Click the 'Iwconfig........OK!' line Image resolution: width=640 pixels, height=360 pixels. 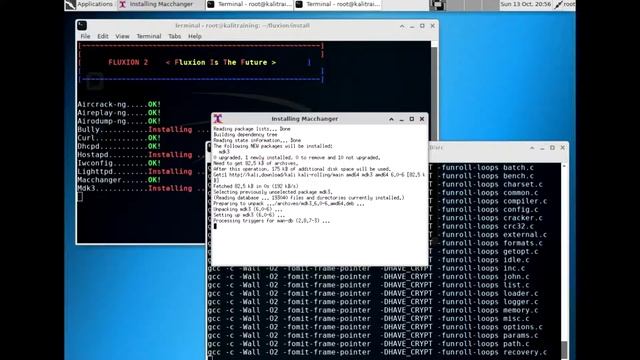(x=119, y=163)
